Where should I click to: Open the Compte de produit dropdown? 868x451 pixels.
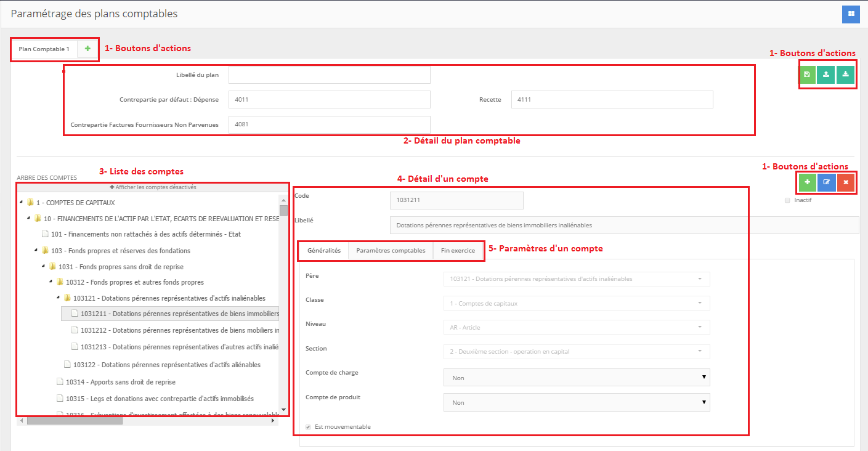577,402
